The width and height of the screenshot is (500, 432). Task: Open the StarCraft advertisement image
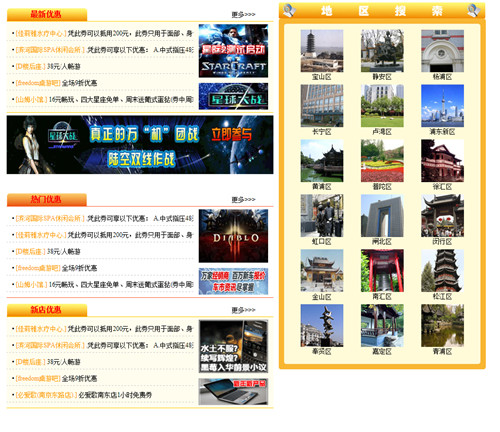[233, 51]
